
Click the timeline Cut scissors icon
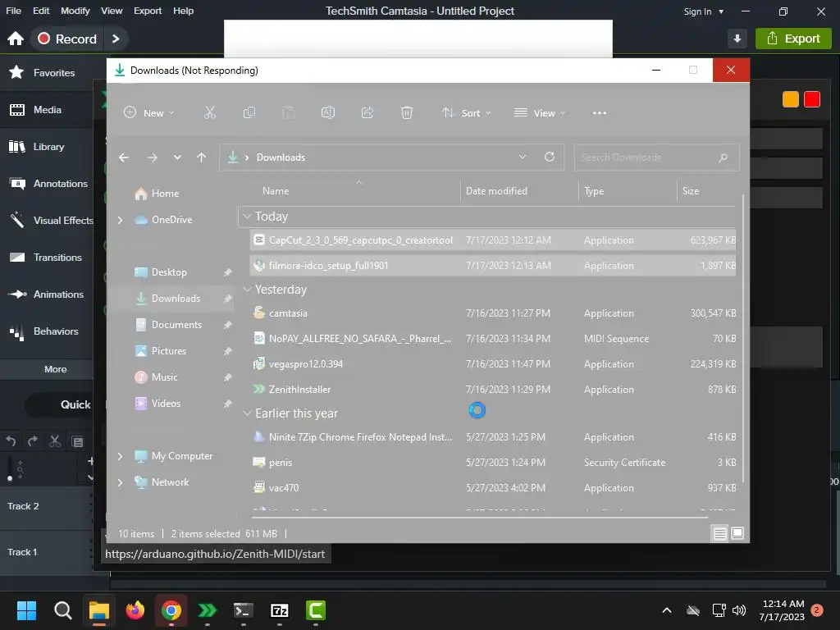click(55, 441)
